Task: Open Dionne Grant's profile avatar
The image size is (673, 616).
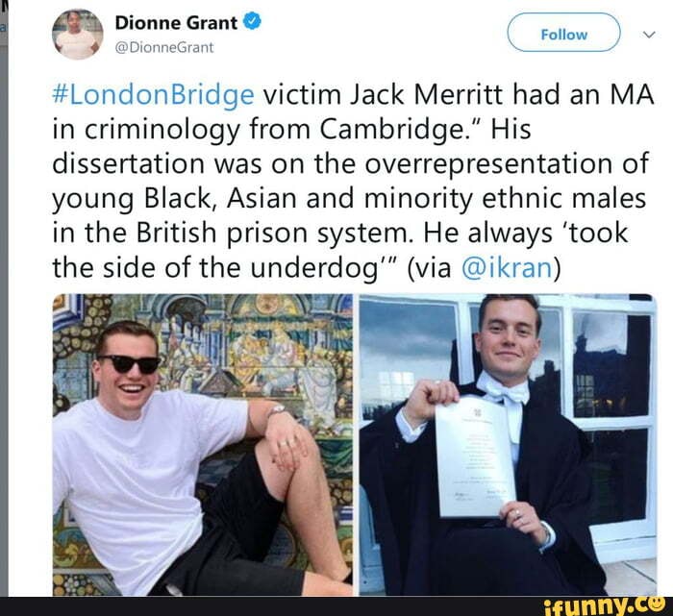Action: tap(78, 34)
